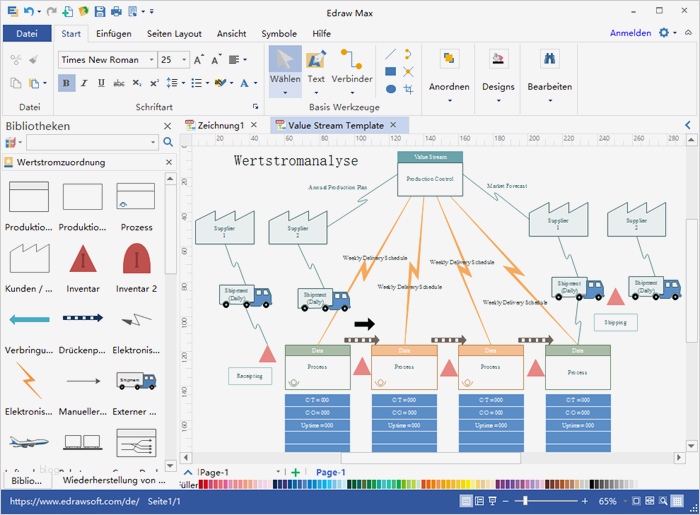Click the Save icon in quick access toolbar
Screen dimensions: 700x515
[100, 12]
